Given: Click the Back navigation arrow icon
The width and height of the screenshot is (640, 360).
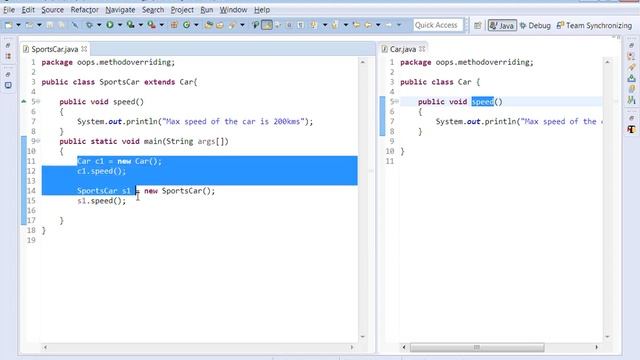Looking at the screenshot, I should [x=368, y=25].
